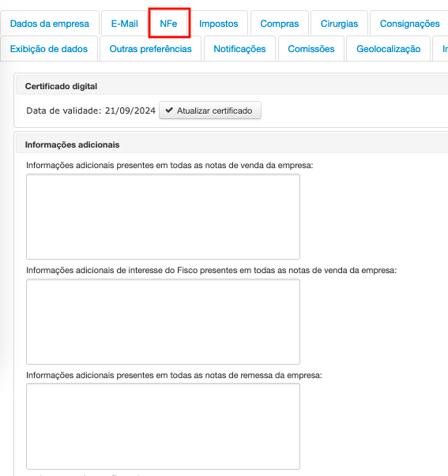The height and width of the screenshot is (476, 448).
Task: Click the Fisco additional information text area
Action: coord(163,322)
